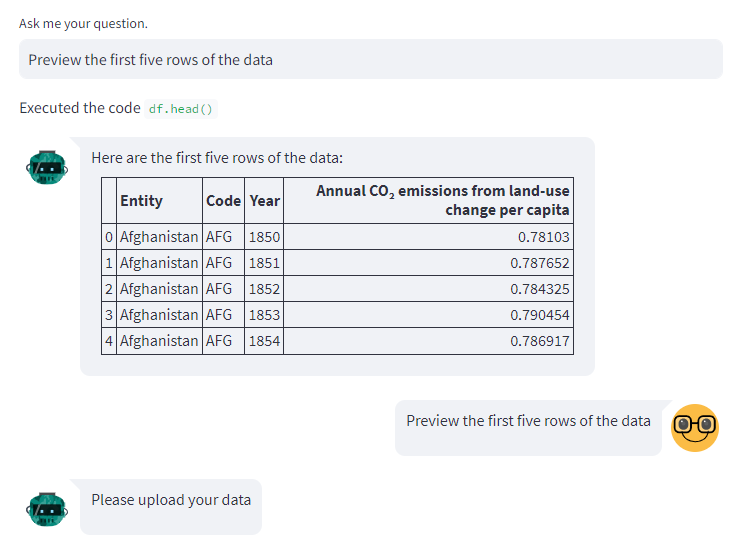745x548 pixels.
Task: Click 'Here are the first five rows' text
Action: (x=217, y=157)
